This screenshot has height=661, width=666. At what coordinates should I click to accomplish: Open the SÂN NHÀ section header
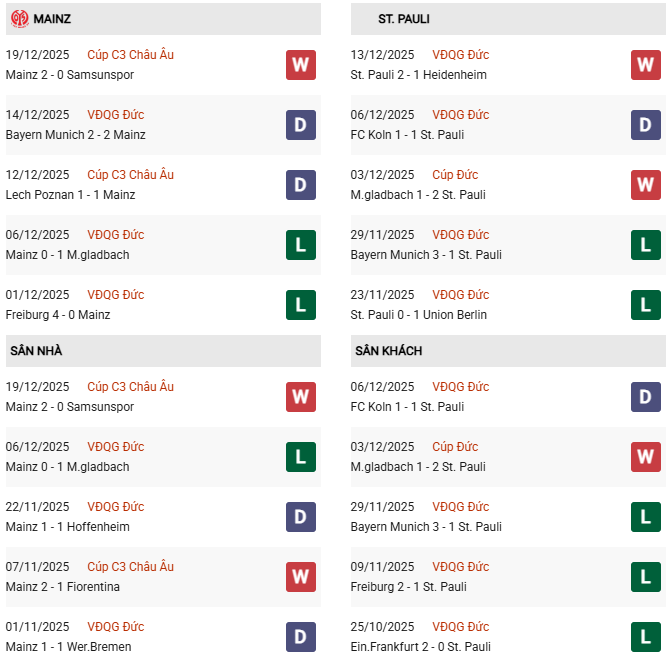click(x=36, y=351)
